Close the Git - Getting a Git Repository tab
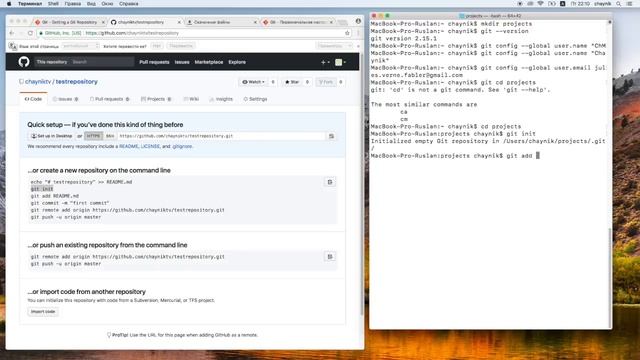The width and height of the screenshot is (640, 360). point(103,22)
